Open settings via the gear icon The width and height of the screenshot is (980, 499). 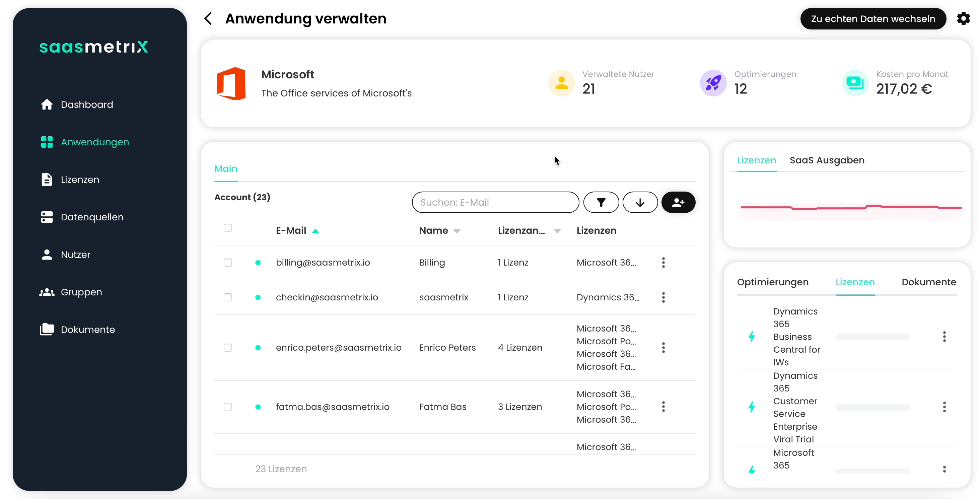(963, 19)
